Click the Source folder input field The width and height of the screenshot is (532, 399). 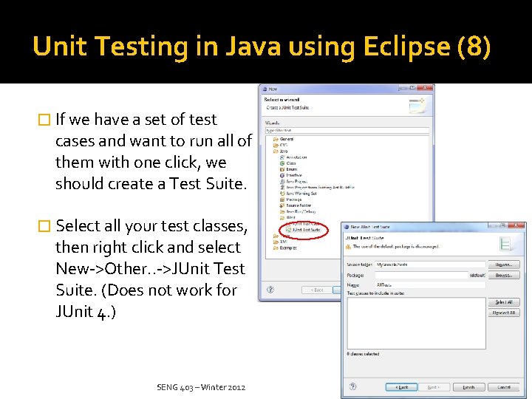430,265
